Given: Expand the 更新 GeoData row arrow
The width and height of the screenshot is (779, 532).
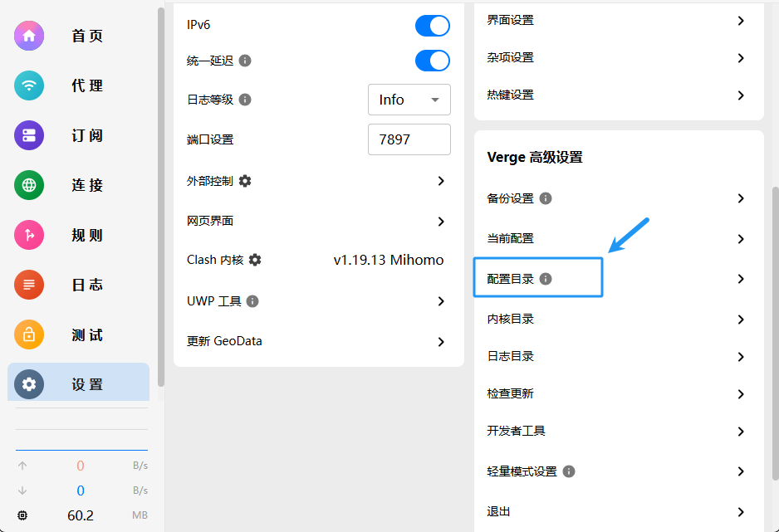Looking at the screenshot, I should tap(441, 342).
